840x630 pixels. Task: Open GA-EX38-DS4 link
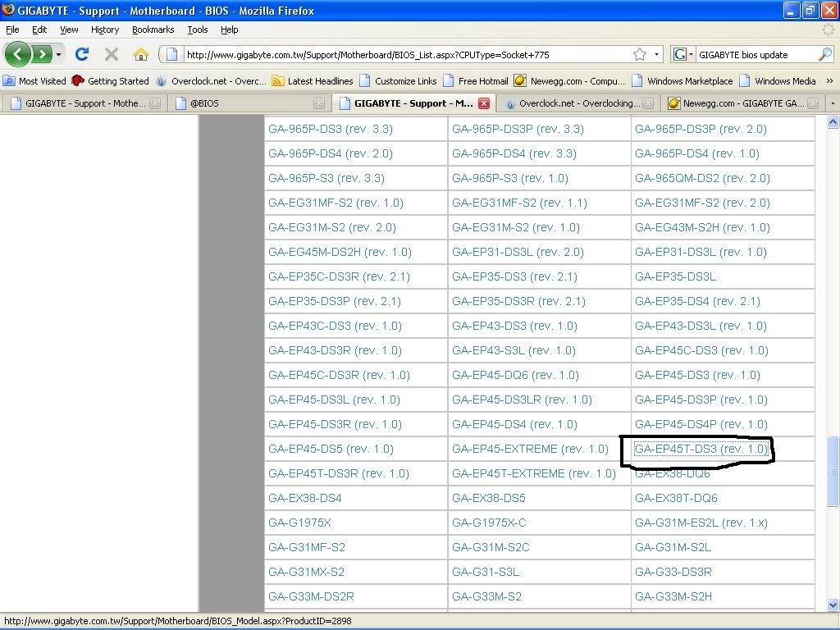305,498
